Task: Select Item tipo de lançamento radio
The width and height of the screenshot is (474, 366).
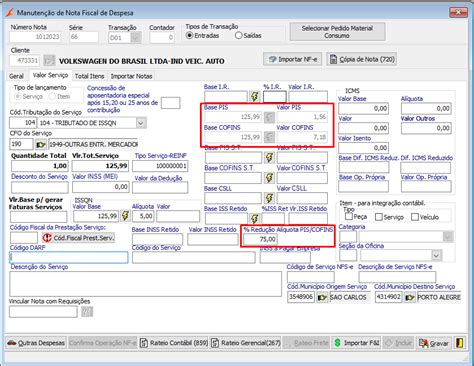Action: point(52,96)
